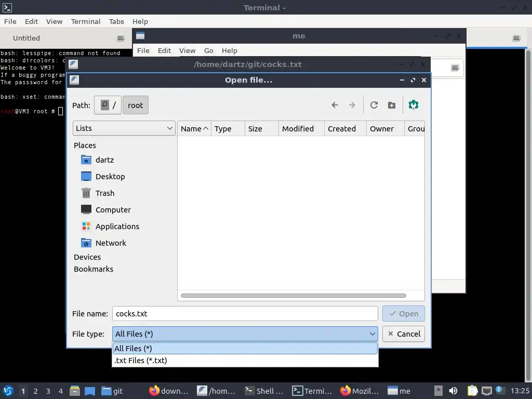
Task: Choose 'All Files (*)' from dropdown list
Action: click(245, 349)
